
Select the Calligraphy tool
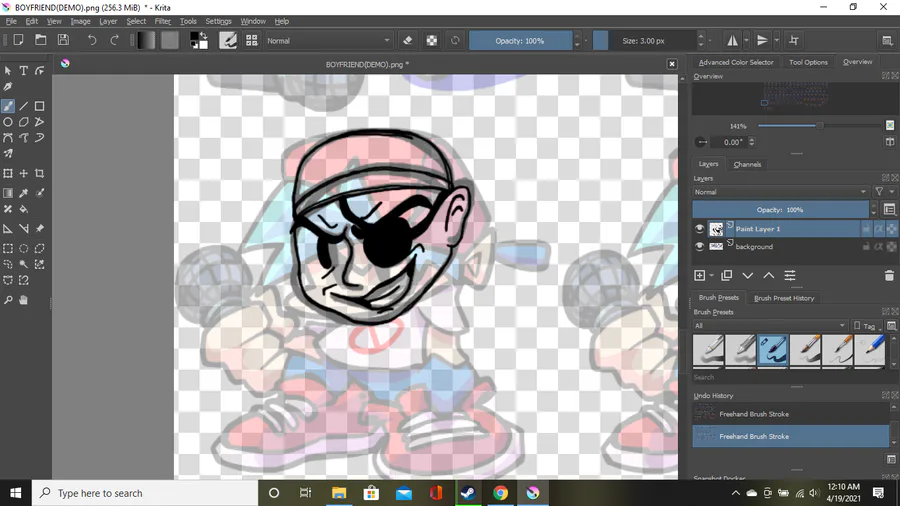tap(8, 87)
